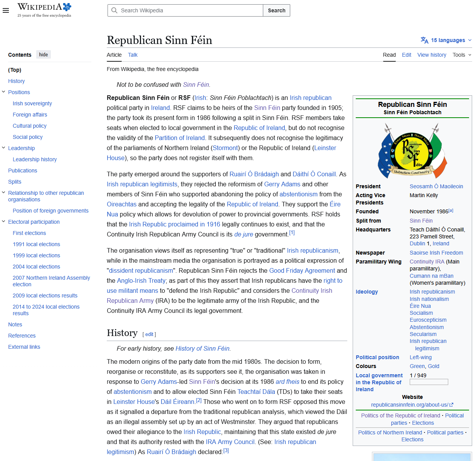The height and width of the screenshot is (461, 476).
Task: Click the Wikipedia 25 years logo
Action: click(44, 10)
